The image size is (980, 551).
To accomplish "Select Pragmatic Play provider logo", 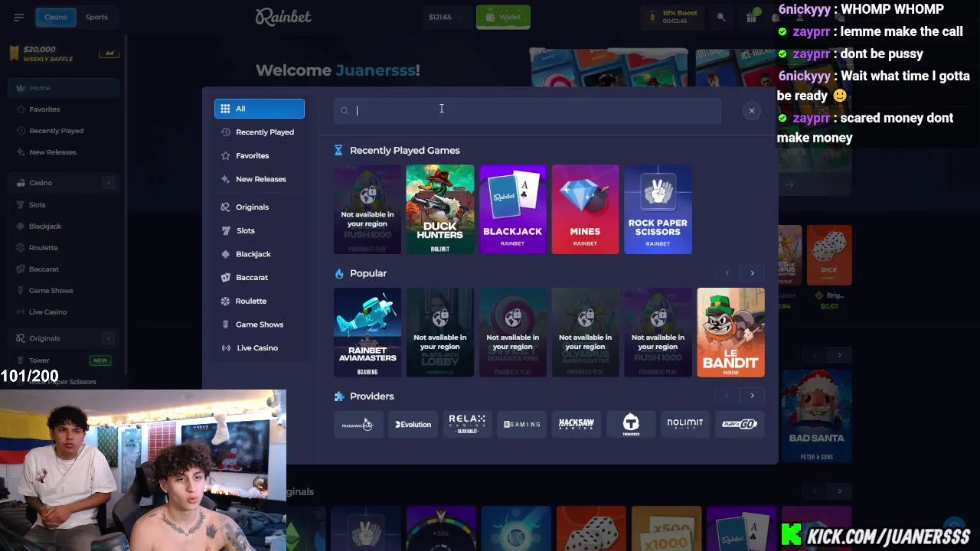I will [358, 424].
